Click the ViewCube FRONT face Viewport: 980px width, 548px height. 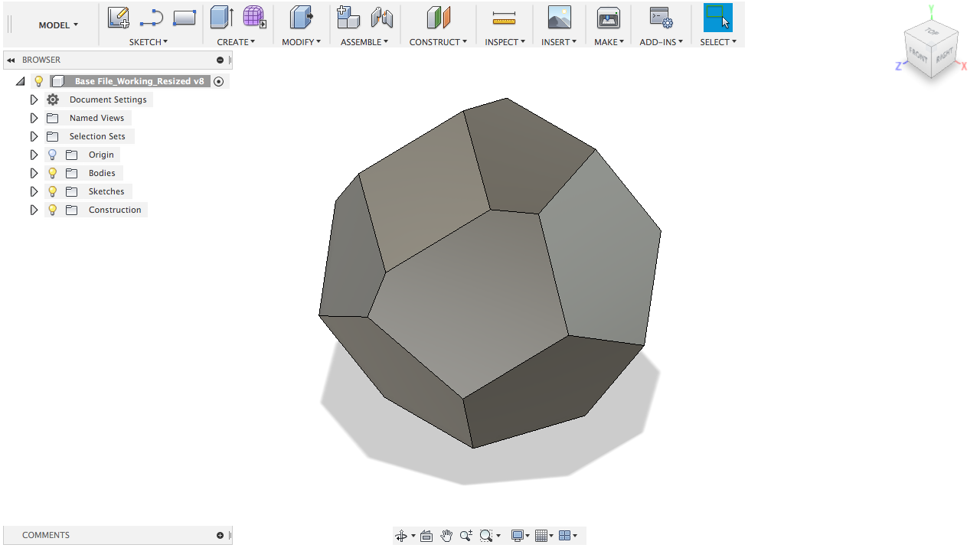pyautogui.click(x=917, y=55)
